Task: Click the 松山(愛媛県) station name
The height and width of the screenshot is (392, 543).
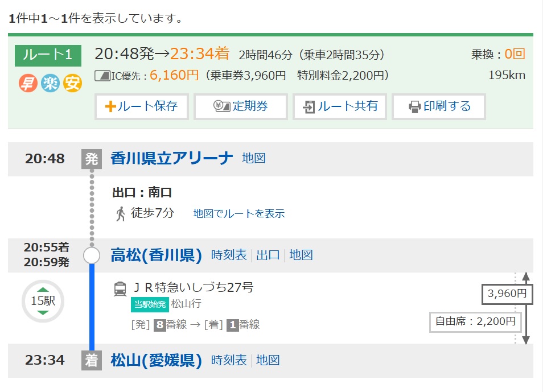Action: (157, 361)
